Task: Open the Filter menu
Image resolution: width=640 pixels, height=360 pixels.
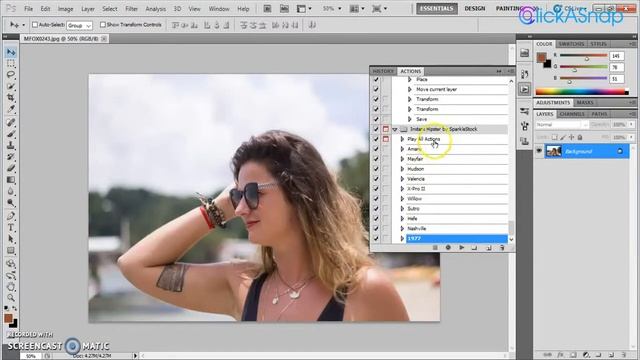Action: pyautogui.click(x=131, y=9)
